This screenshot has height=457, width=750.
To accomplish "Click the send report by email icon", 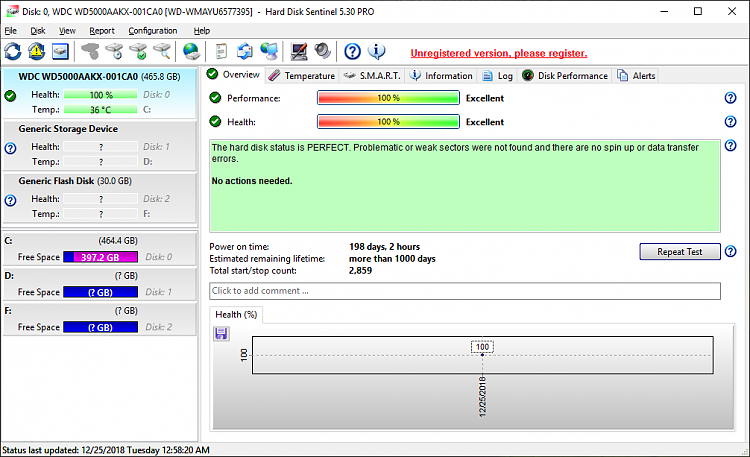I will (x=245, y=51).
